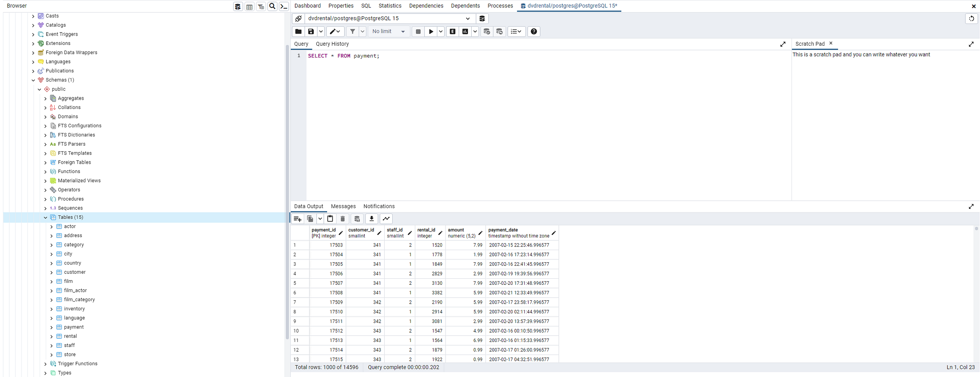
Task: Switch to the Dashboard tab
Action: (x=307, y=6)
